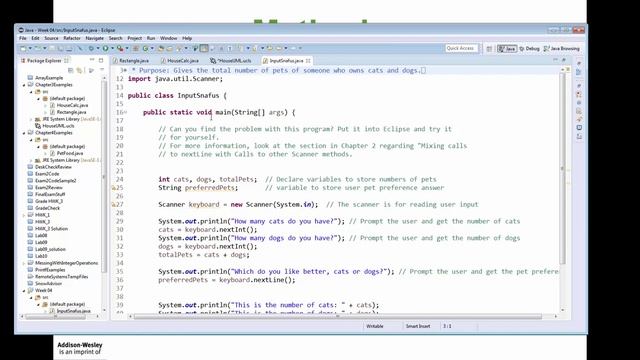Open the Refactor menu
Image resolution: width=640 pixels, height=360 pixels.
click(72, 38)
